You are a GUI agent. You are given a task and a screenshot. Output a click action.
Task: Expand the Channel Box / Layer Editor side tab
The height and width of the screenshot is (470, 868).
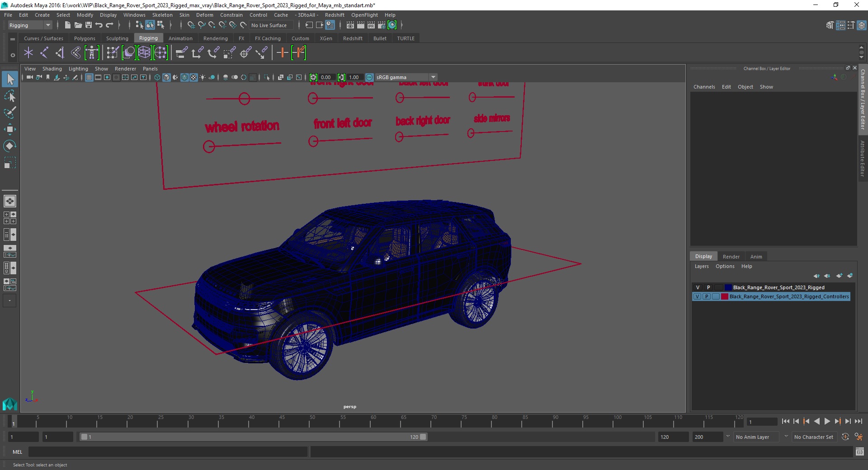[863, 99]
